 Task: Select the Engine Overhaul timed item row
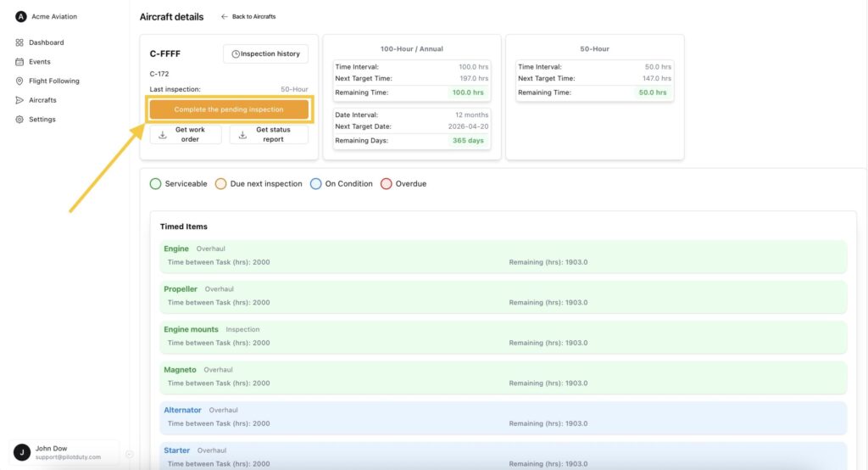(x=504, y=255)
